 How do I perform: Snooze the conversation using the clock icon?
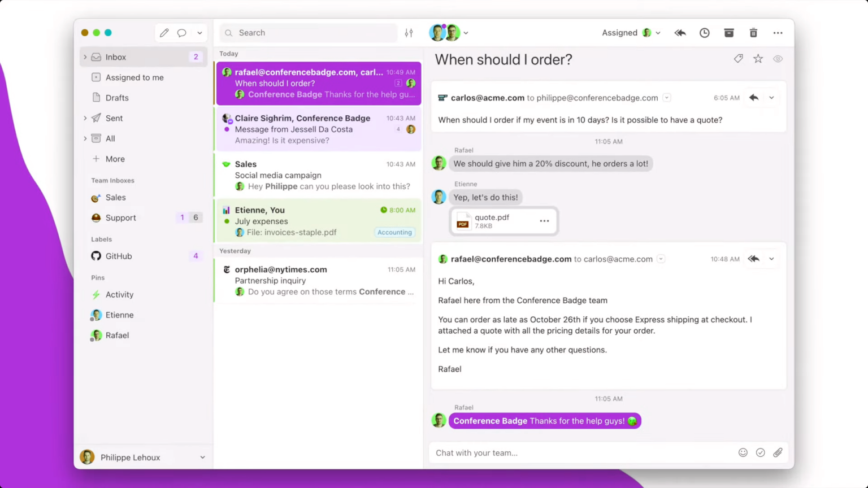[x=704, y=33]
